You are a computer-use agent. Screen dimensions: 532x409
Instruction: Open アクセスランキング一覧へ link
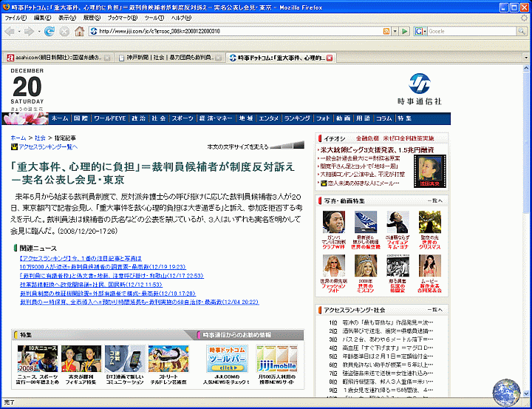point(47,146)
